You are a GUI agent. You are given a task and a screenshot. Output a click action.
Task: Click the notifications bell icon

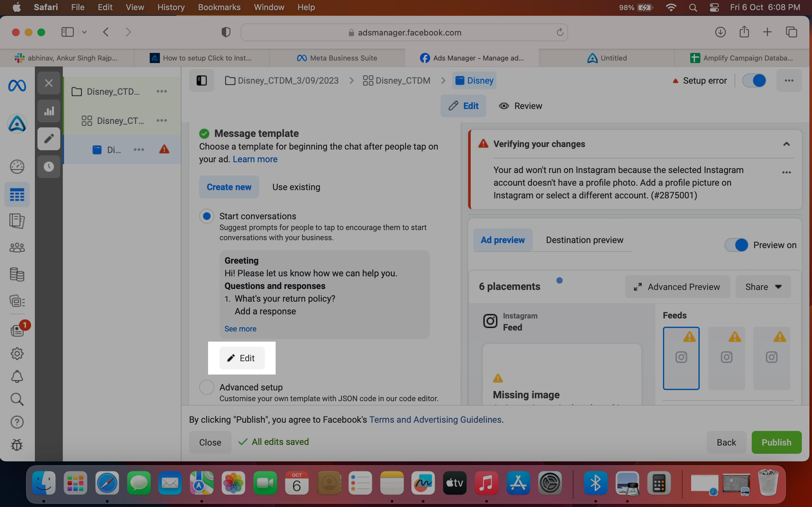pyautogui.click(x=17, y=376)
